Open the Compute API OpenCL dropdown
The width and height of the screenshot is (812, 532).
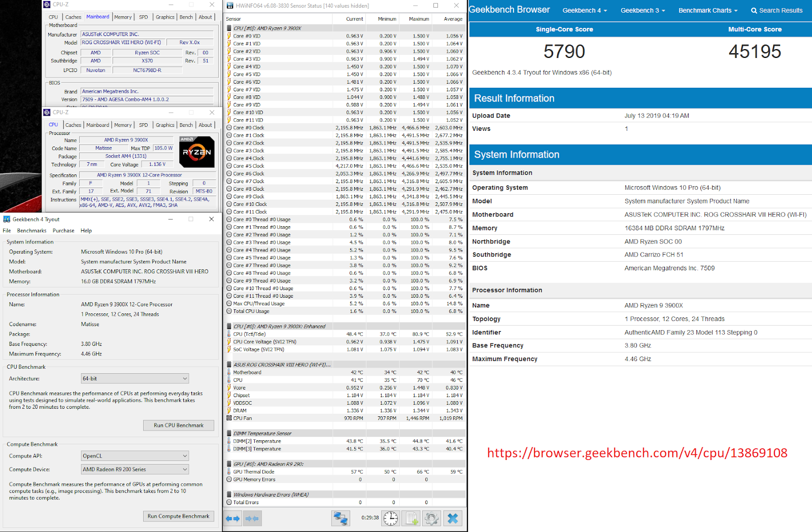pyautogui.click(x=135, y=456)
